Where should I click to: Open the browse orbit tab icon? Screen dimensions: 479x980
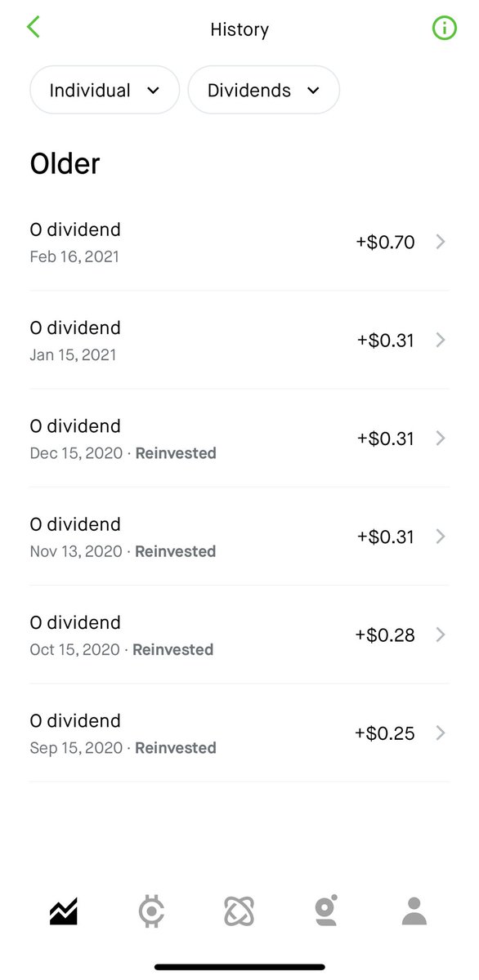[x=239, y=911]
